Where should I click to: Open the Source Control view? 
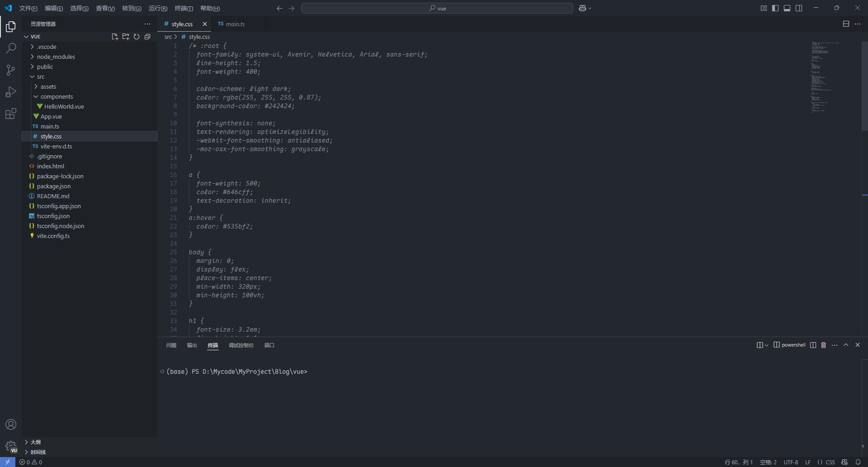(11, 70)
